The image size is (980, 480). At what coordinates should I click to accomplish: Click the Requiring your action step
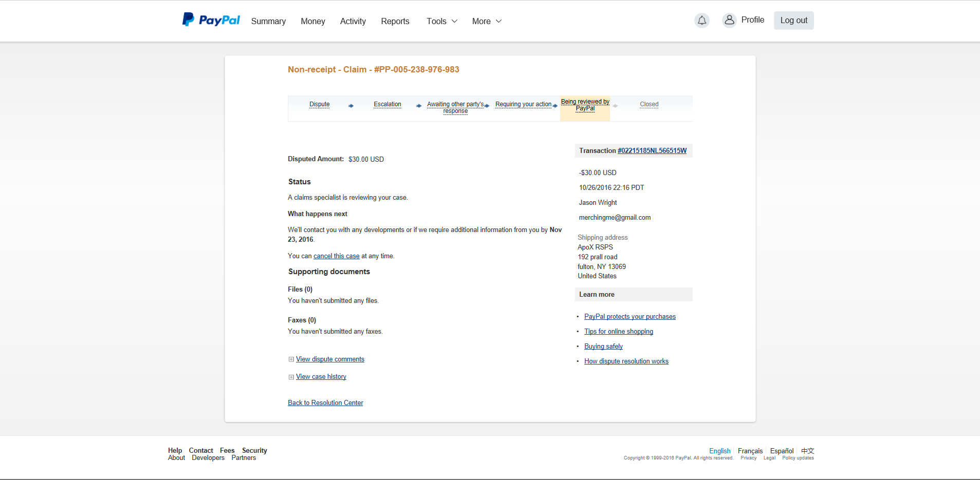click(x=523, y=104)
